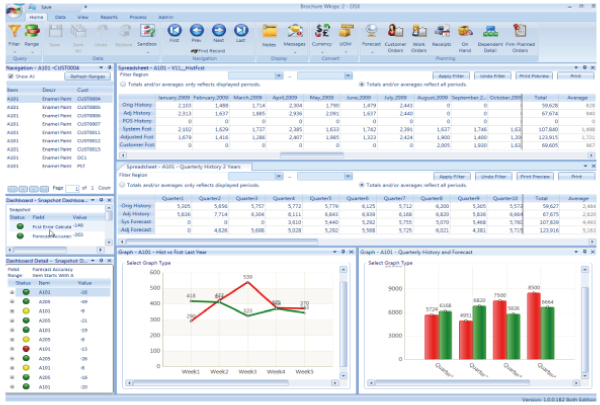Click the Quarterly History sheet horizontal scrollbar
Image resolution: width=600 pixels, height=405 pixels.
point(222,242)
